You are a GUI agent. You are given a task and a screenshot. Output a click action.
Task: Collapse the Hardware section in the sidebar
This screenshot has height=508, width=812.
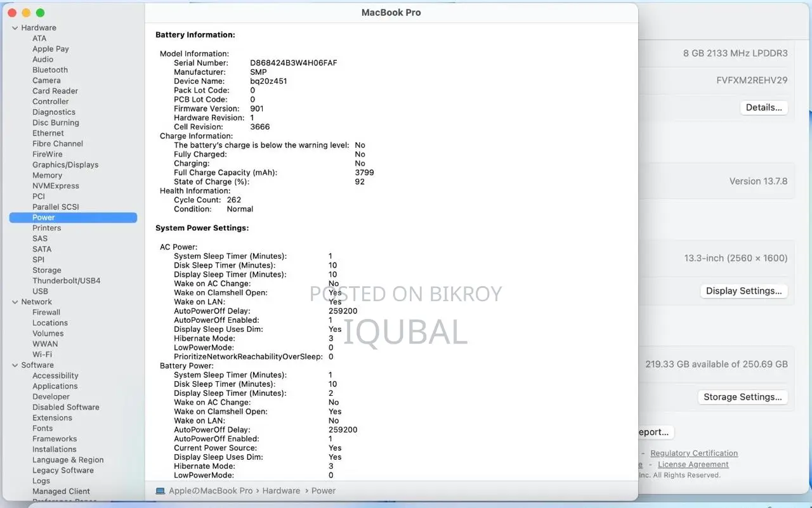coord(15,28)
